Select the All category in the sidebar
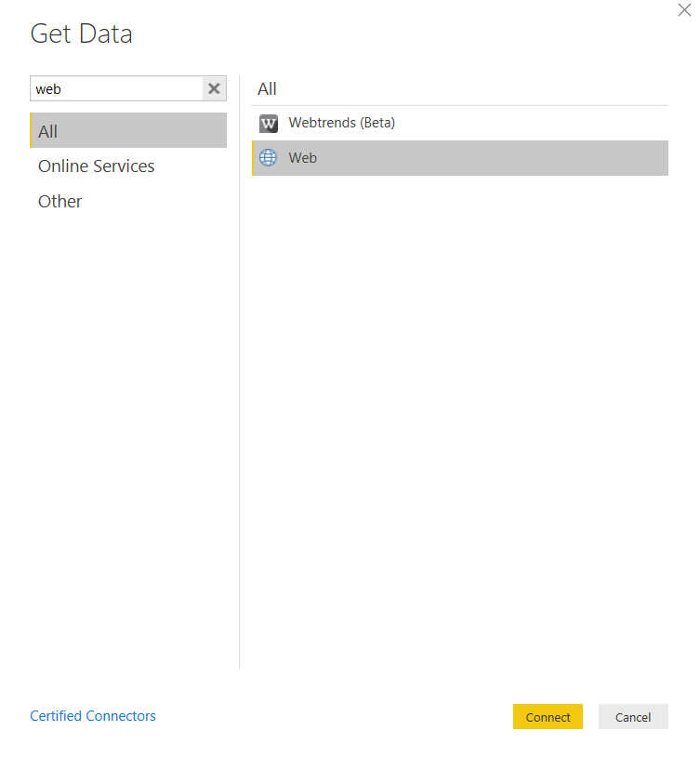Viewport: 700px width, 757px height. [x=128, y=130]
